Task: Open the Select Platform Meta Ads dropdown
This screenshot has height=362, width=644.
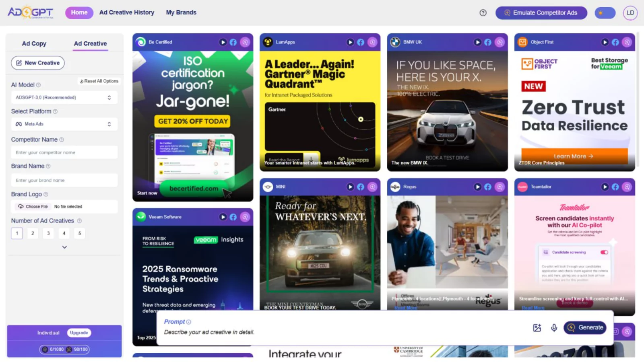Action: 64,124
